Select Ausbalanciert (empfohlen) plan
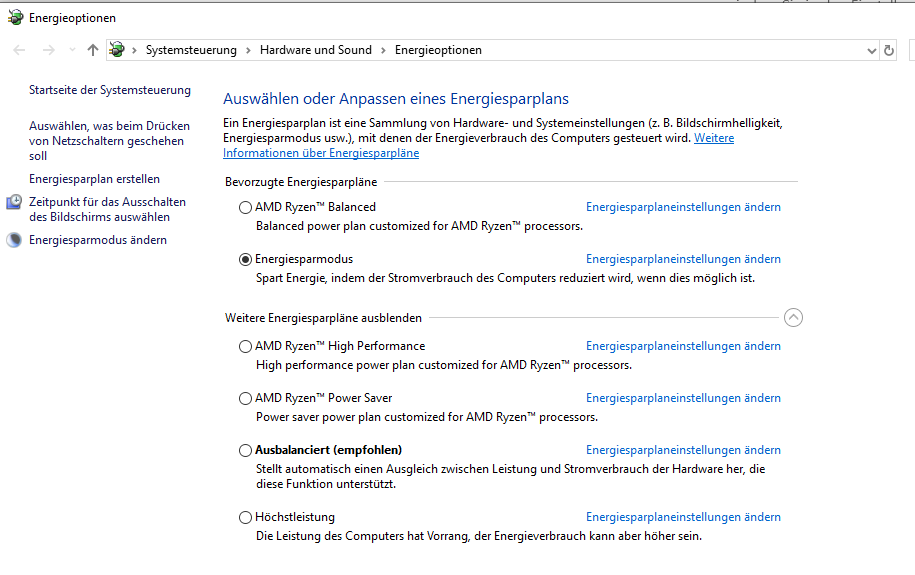 pyautogui.click(x=245, y=450)
